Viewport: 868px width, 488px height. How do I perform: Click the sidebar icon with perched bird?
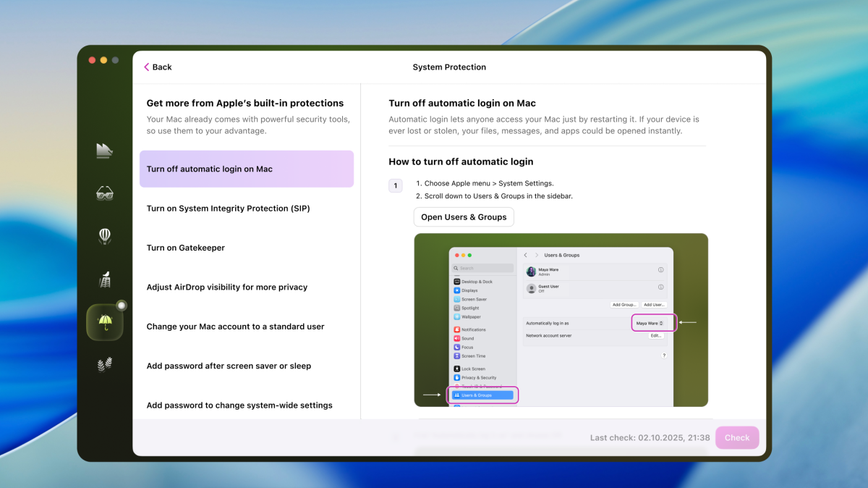click(x=105, y=279)
